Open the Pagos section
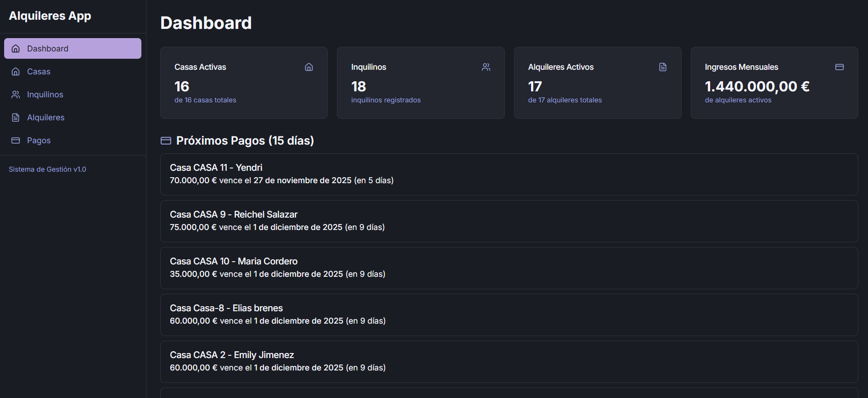Screen dimensions: 868x398 (x=73, y=140)
